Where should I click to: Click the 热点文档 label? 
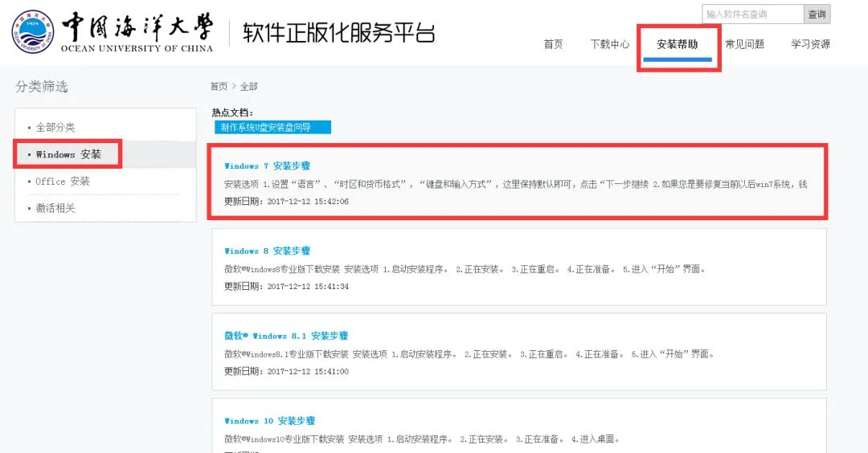point(232,112)
